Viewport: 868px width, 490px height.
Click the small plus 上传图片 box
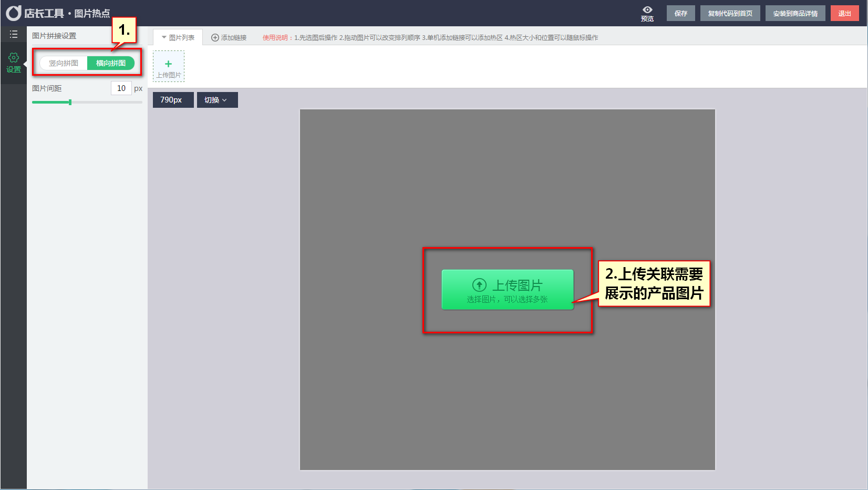(169, 66)
